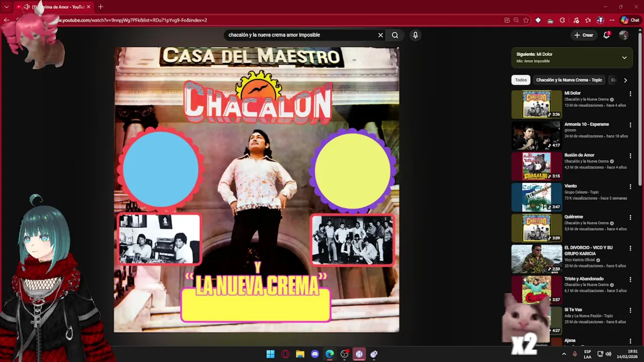644x362 pixels.
Task: Click the Grupo Celeste - Topic channel name
Action: point(582,192)
